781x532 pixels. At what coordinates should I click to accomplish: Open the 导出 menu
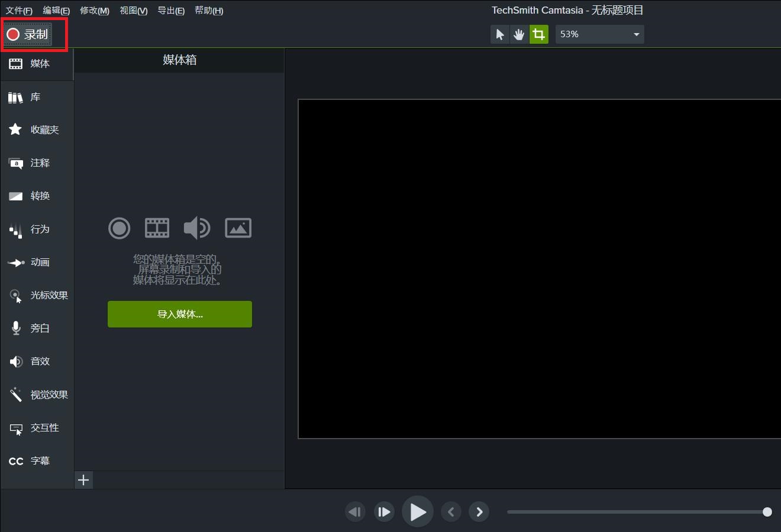[x=171, y=11]
